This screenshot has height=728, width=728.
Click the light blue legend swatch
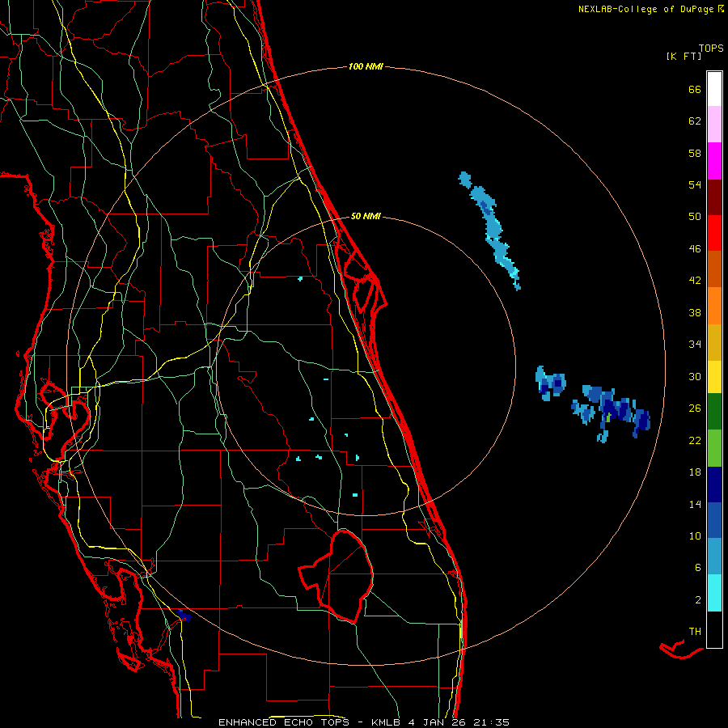coord(714,557)
